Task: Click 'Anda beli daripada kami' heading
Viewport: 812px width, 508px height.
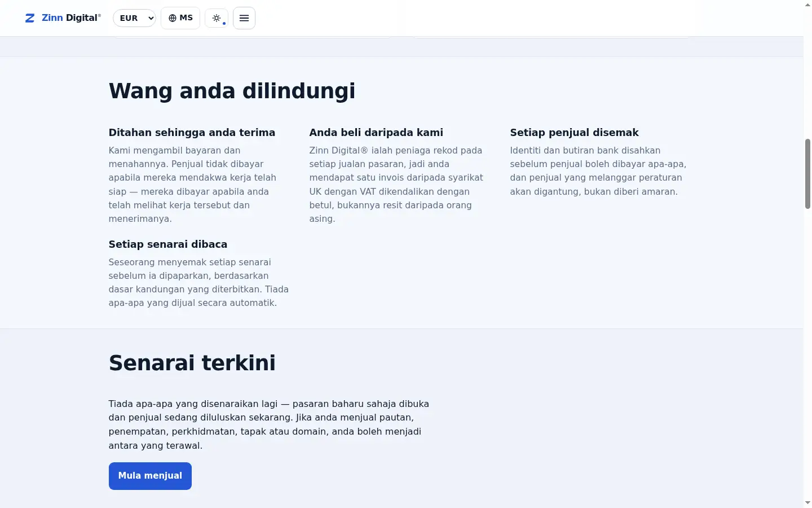Action: pos(376,133)
